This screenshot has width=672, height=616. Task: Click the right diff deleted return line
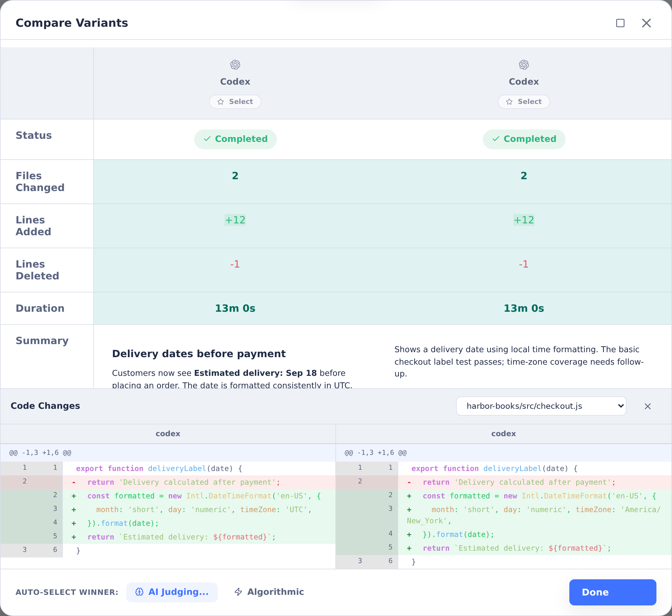(503, 482)
